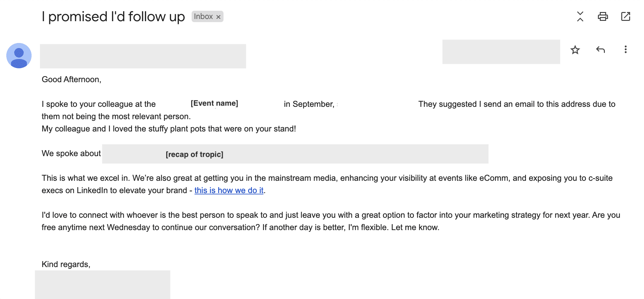Click the sender's profile avatar
Viewport: 644px width, 299px height.
coord(19,56)
